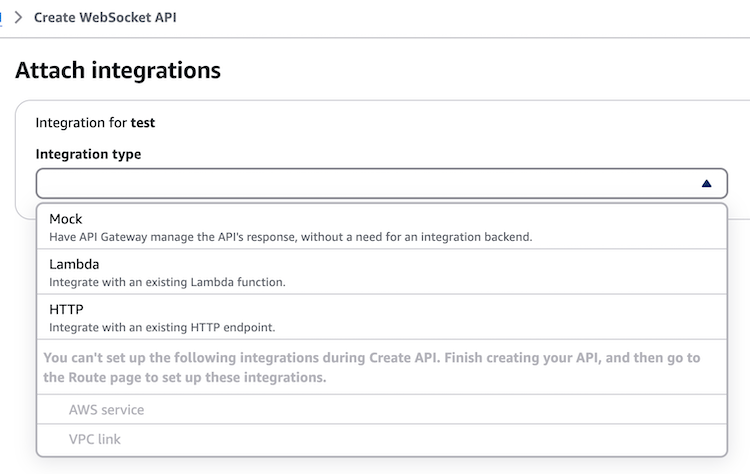Click the notice about unavailable integrations
Screen dimensions: 750x474
[x=372, y=367]
